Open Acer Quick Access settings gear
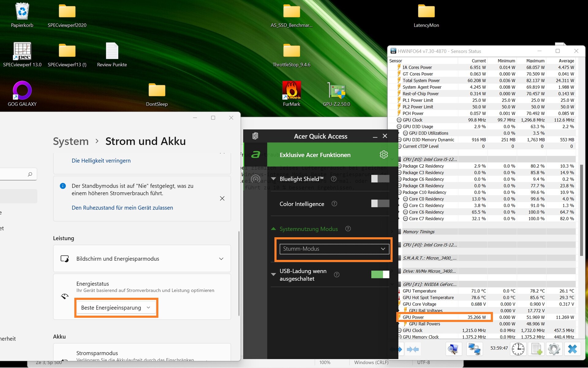 tap(384, 155)
